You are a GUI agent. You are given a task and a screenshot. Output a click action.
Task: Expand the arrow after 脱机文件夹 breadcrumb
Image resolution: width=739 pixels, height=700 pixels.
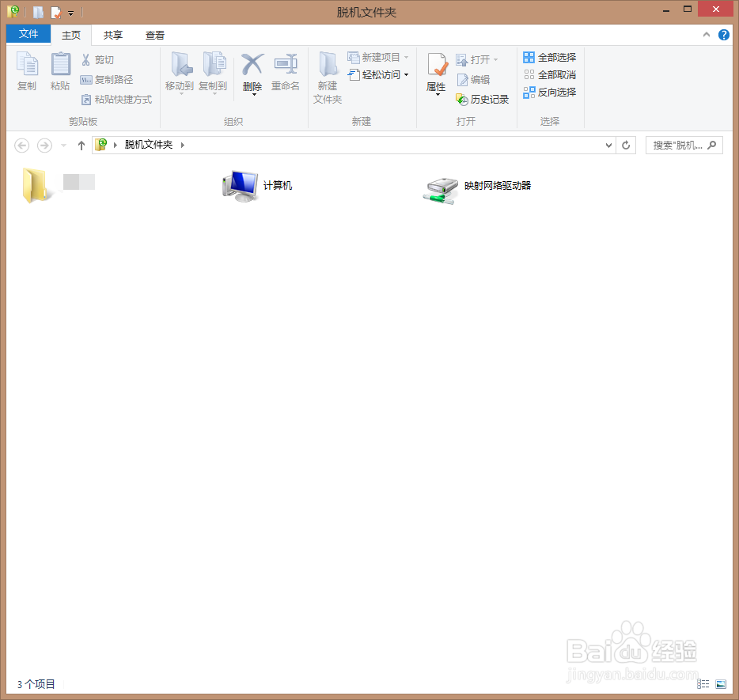click(x=183, y=145)
